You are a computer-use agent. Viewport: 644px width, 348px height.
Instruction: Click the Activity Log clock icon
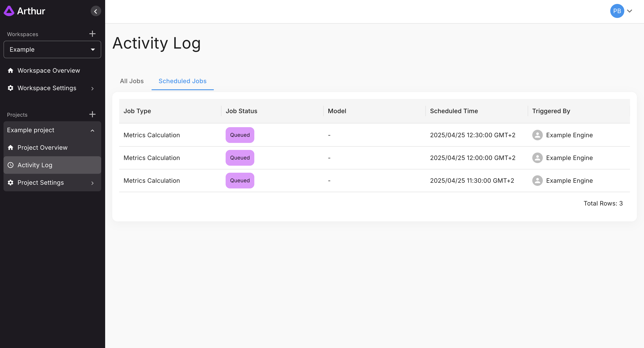click(11, 165)
